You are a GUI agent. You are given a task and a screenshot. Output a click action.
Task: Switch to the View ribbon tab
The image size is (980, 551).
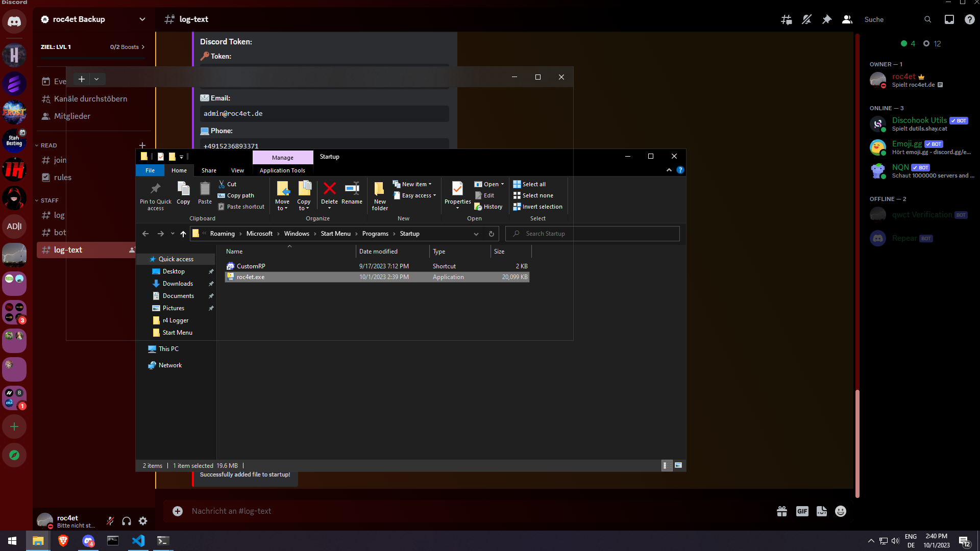pos(237,170)
